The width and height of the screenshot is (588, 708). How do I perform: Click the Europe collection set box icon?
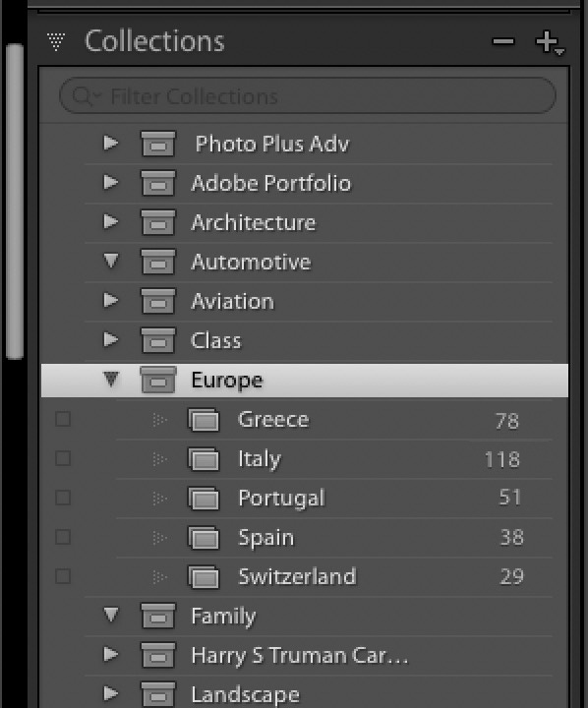tap(158, 380)
